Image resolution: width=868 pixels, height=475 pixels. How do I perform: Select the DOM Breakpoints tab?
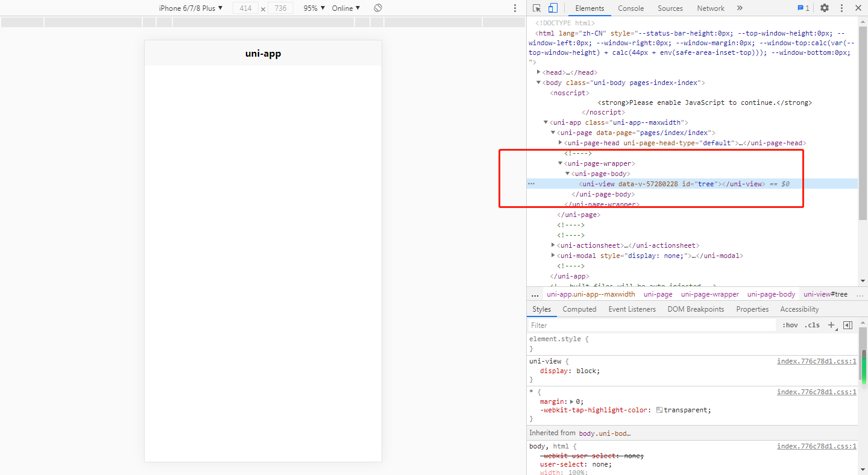click(696, 309)
